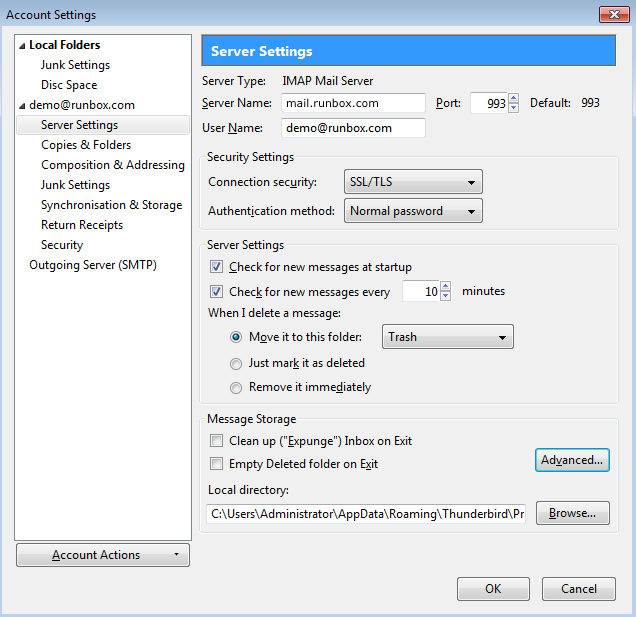Choose Remove it immediately radio button
This screenshot has width=636, height=617.
tap(236, 387)
